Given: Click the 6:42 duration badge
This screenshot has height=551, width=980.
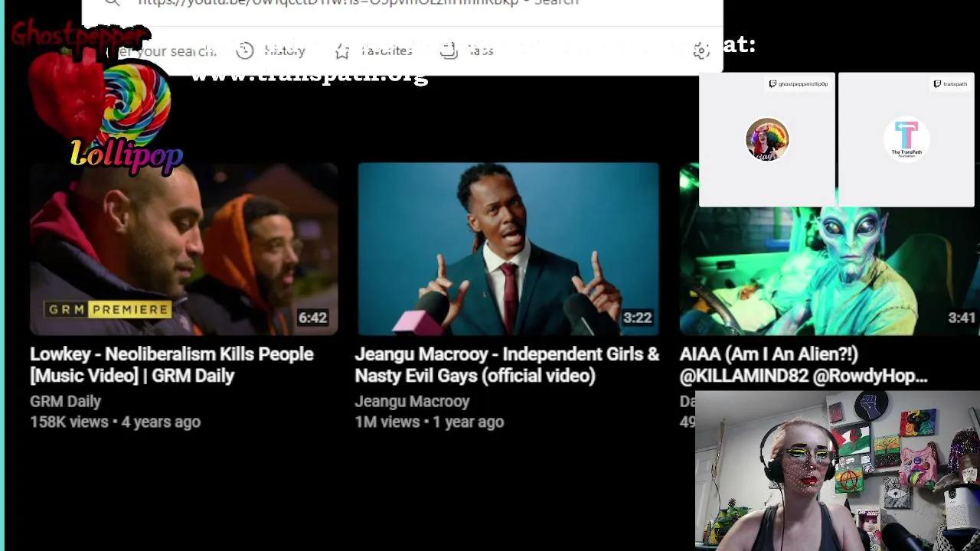Looking at the screenshot, I should point(312,318).
